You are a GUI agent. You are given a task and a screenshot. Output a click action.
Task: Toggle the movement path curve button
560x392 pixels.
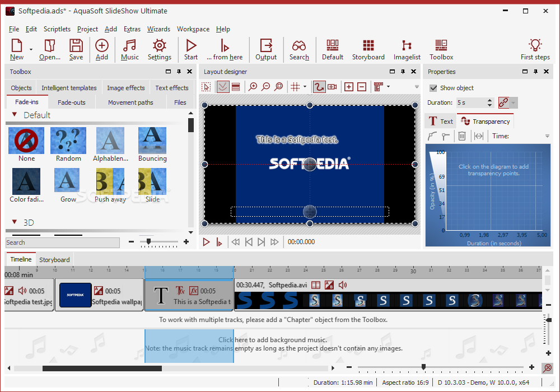tap(319, 87)
